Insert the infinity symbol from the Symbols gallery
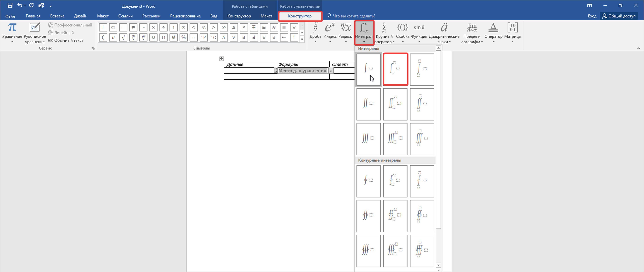 tap(113, 27)
